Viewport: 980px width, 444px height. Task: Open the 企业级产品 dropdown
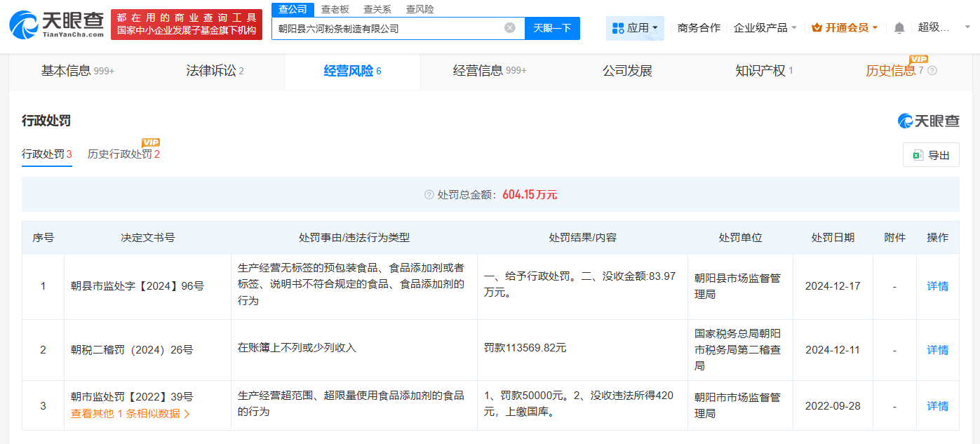click(761, 27)
